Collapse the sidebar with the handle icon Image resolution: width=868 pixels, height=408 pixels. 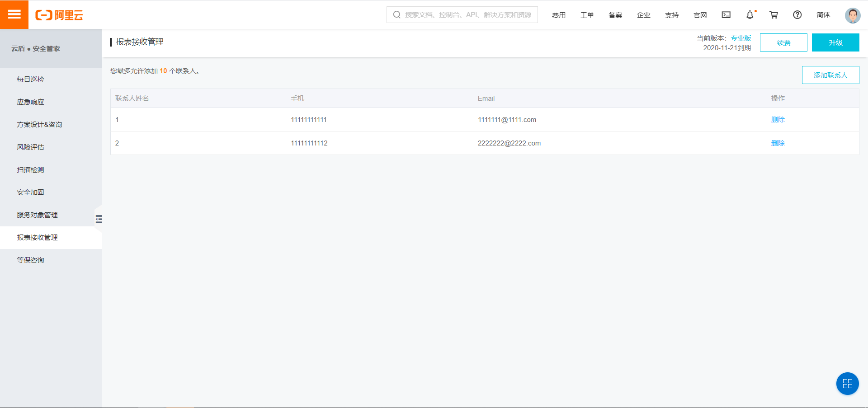pyautogui.click(x=99, y=219)
